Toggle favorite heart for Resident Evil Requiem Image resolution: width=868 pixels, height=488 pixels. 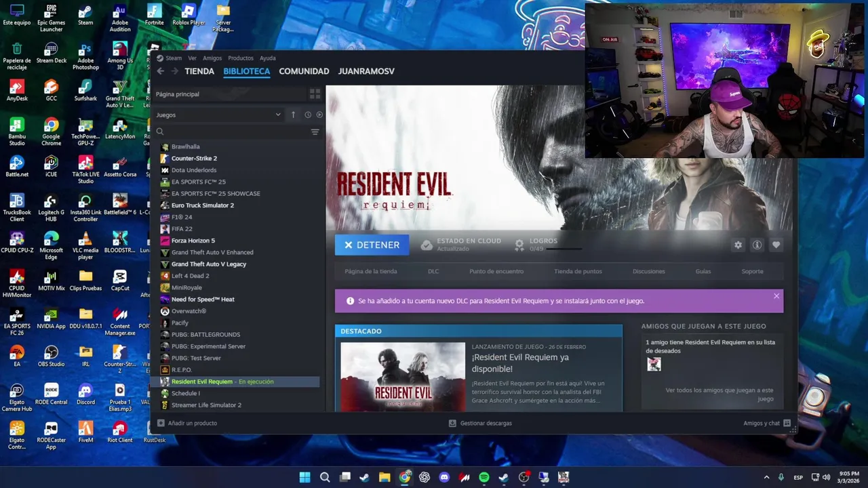[x=776, y=245]
